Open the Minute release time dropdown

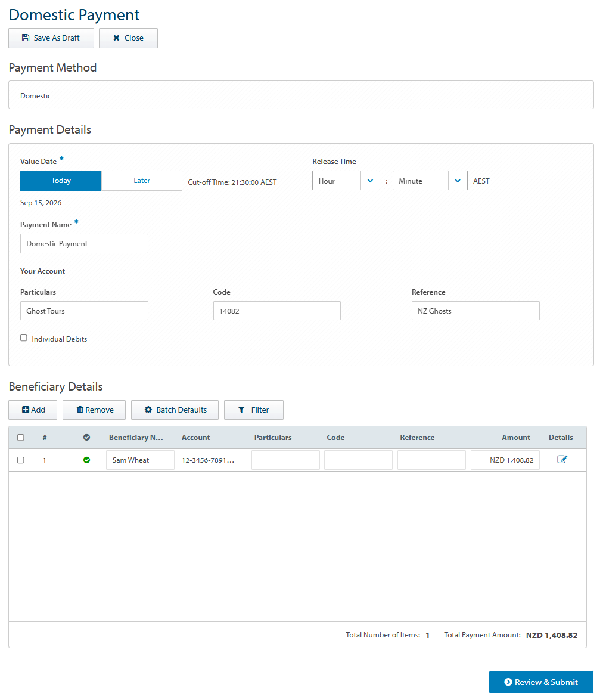pyautogui.click(x=430, y=181)
